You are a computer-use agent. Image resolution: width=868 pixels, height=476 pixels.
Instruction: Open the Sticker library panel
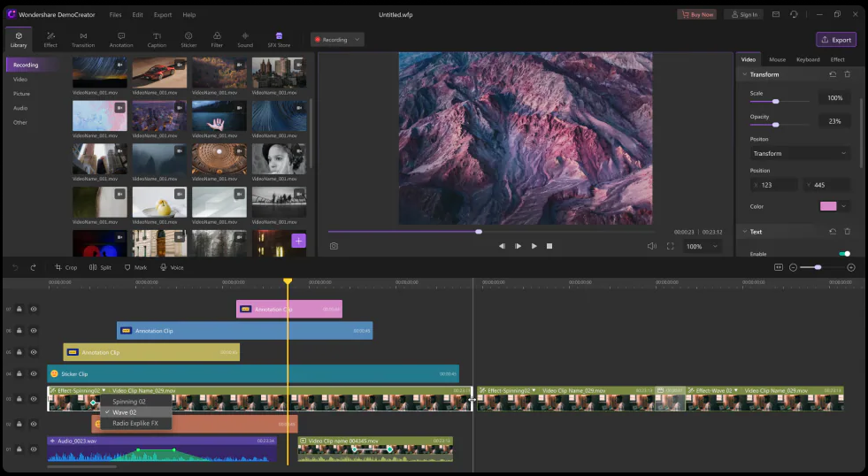(188, 39)
